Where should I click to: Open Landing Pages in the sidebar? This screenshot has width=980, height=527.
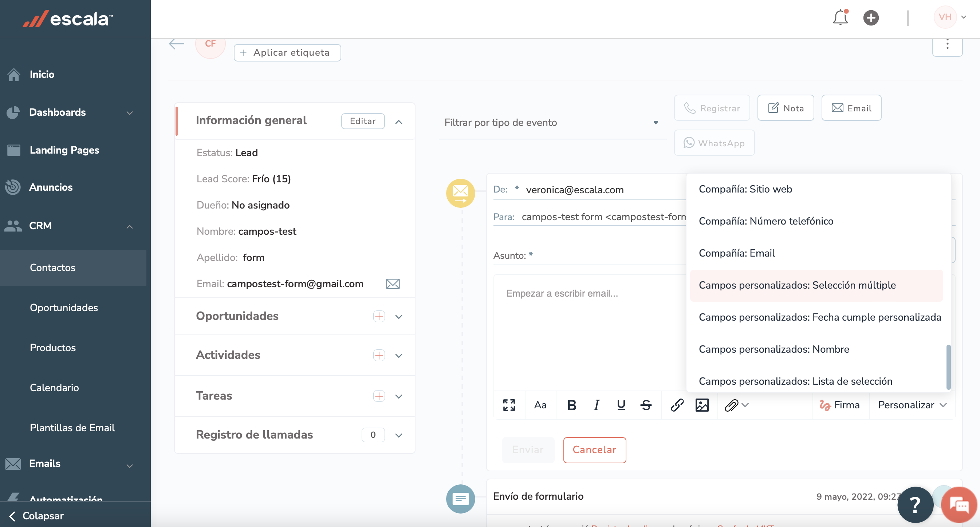tap(64, 150)
